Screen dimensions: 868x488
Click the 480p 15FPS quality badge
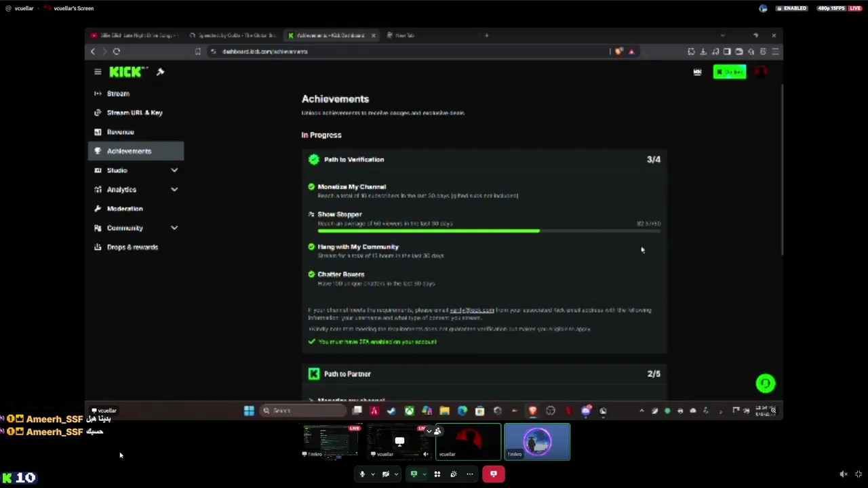pos(831,8)
